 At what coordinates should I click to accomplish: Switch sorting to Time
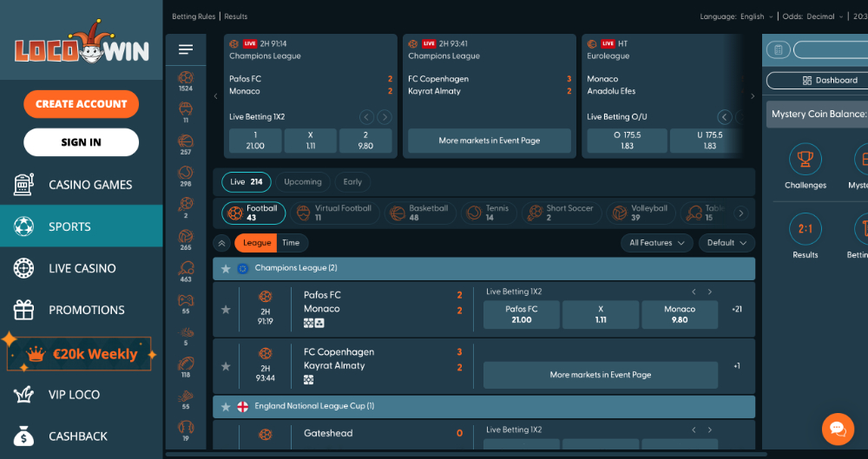coord(291,243)
